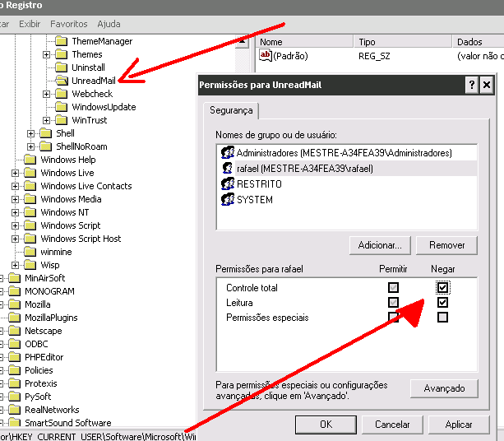Toggle Negar checkbox for Permissões especiais
Viewport: 504px width, 441px height.
pyautogui.click(x=443, y=318)
